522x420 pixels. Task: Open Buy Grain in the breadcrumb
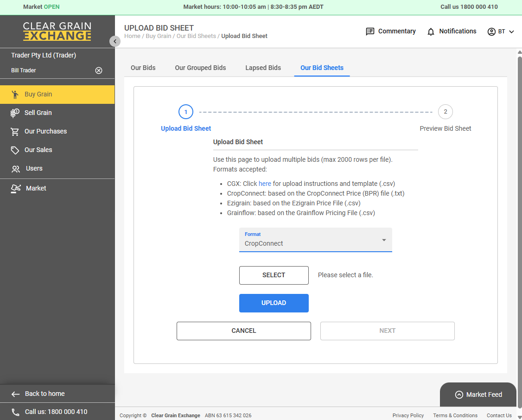point(159,36)
